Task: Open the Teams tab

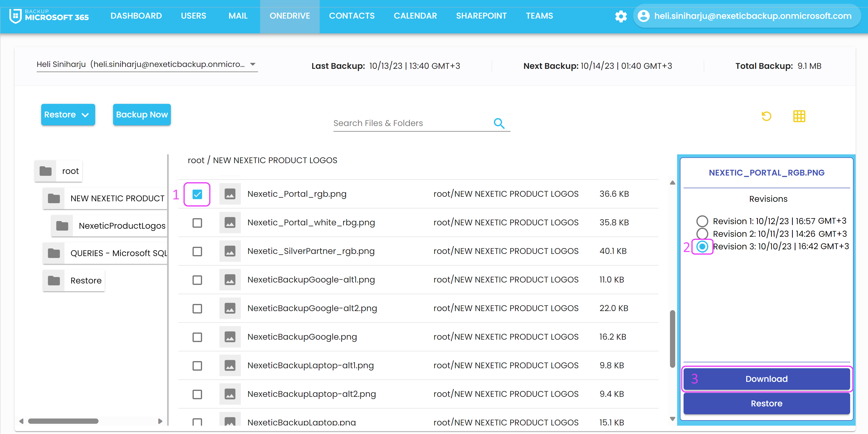Action: tap(540, 16)
